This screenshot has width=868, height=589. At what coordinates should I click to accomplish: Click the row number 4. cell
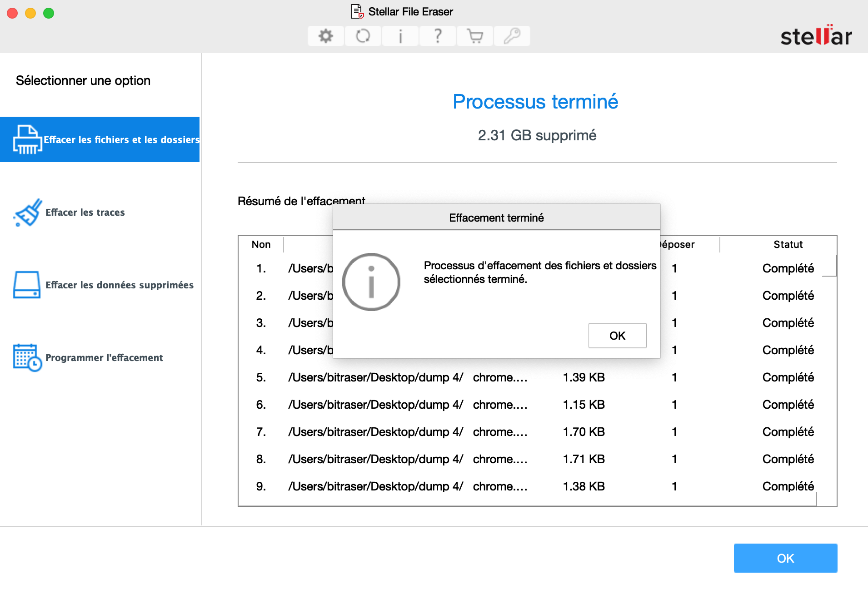(x=261, y=350)
